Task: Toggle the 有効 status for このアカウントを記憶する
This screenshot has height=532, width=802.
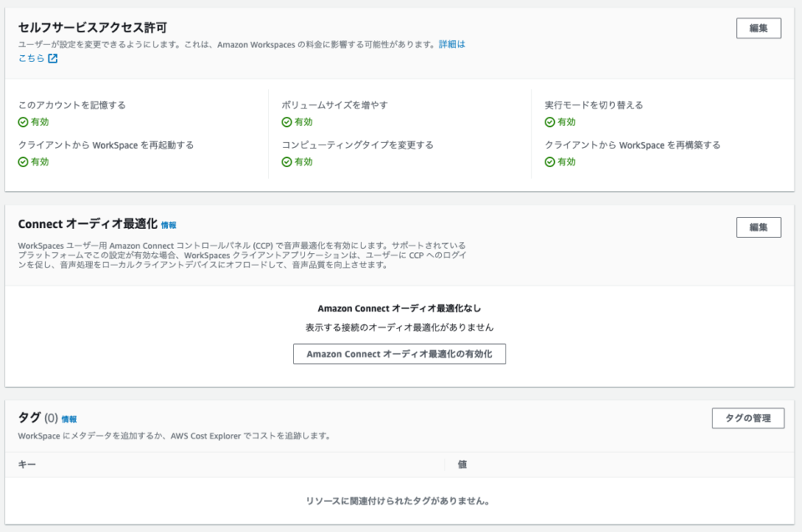Action: 34,120
